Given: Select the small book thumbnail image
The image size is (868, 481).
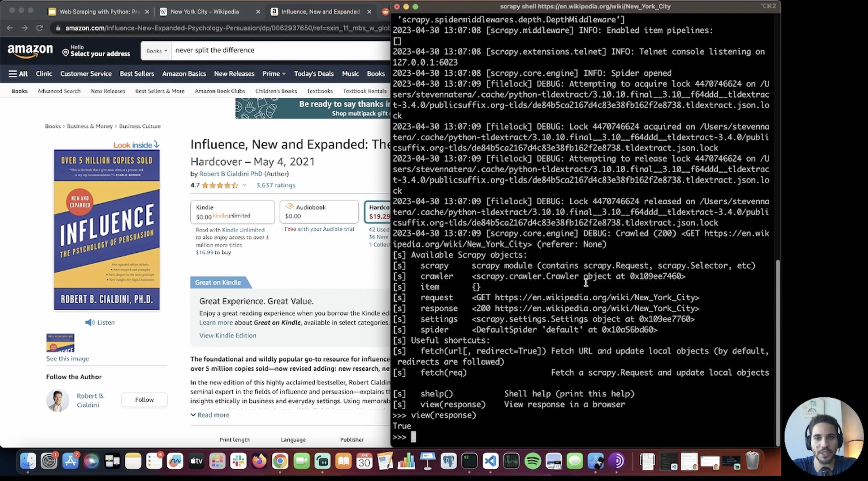Looking at the screenshot, I should [x=60, y=343].
